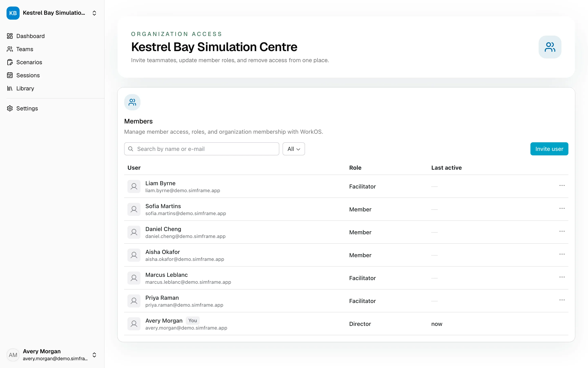The width and height of the screenshot is (588, 368).
Task: Click the AM avatar in sidebar footer
Action: (x=13, y=355)
